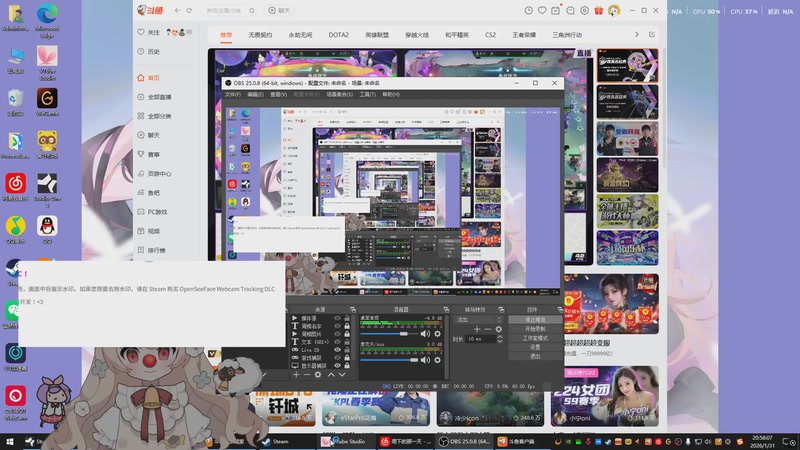Add a scene transition with the plus icon
The width and height of the screenshot is (800, 450).
pos(477,329)
